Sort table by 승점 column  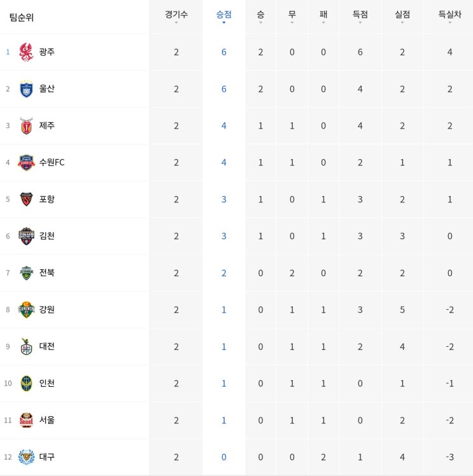point(223,17)
